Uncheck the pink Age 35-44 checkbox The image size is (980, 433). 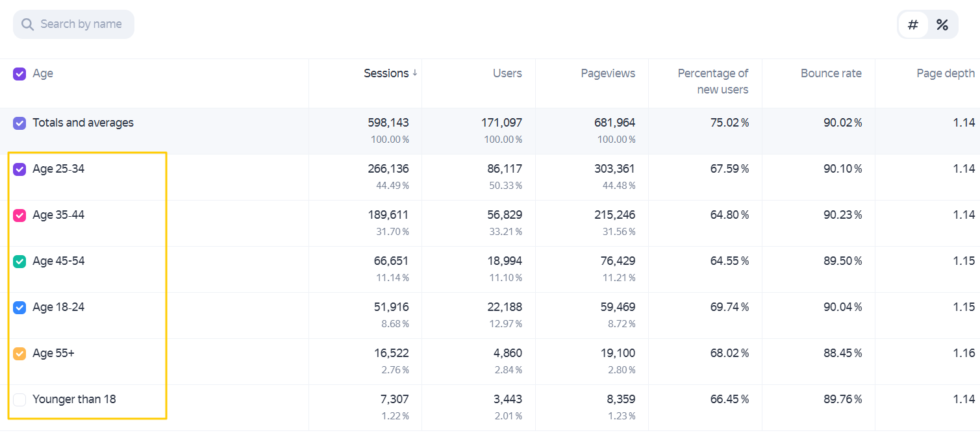19,215
